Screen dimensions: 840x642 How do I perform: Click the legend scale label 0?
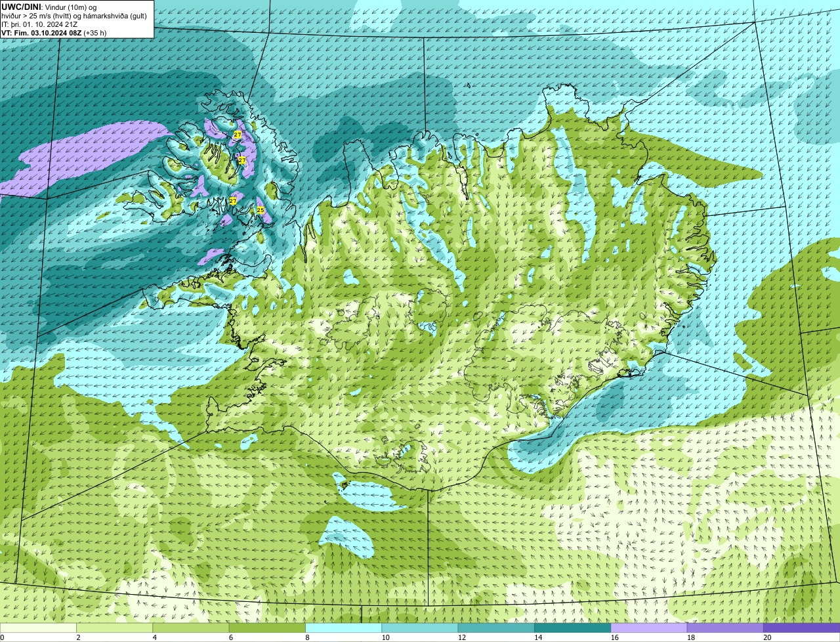(3, 637)
